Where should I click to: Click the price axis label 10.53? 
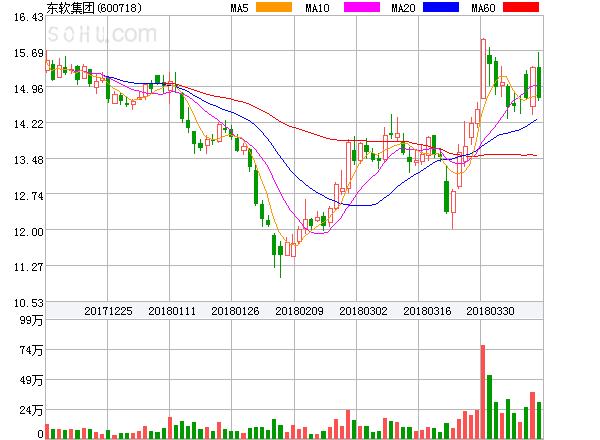click(x=29, y=303)
